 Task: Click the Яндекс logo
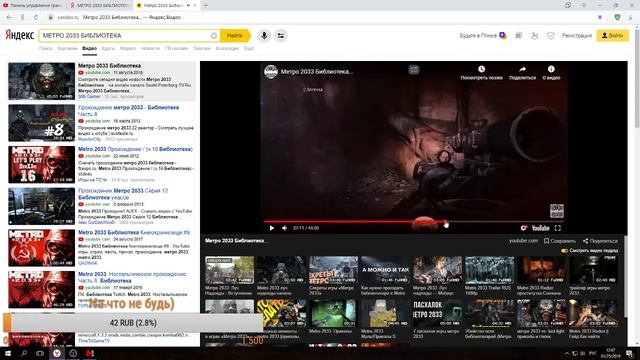tap(19, 36)
